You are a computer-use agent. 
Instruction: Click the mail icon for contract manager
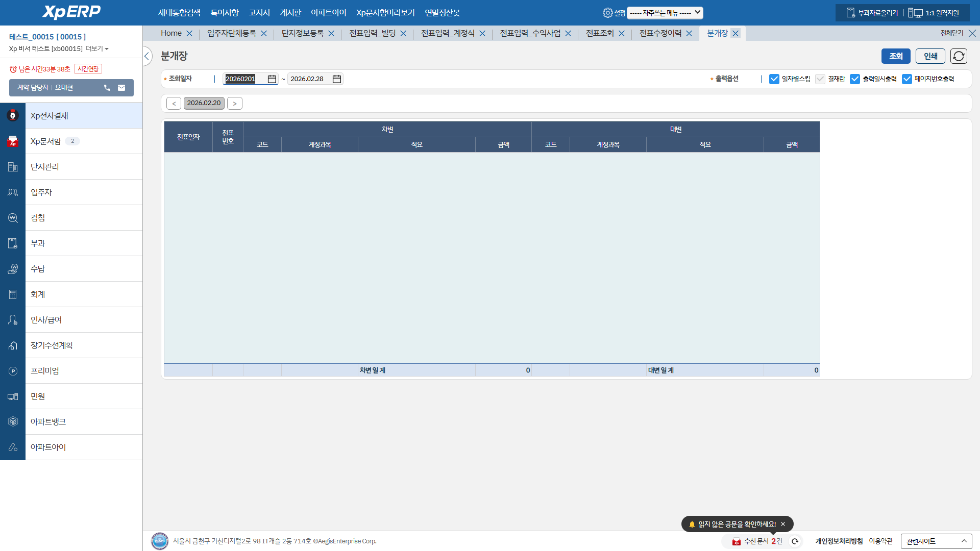tap(121, 88)
